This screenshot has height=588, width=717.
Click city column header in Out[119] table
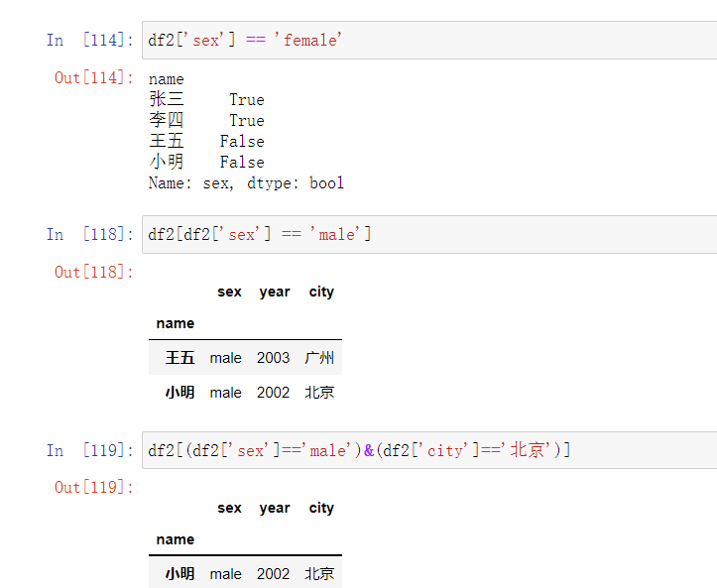click(321, 508)
